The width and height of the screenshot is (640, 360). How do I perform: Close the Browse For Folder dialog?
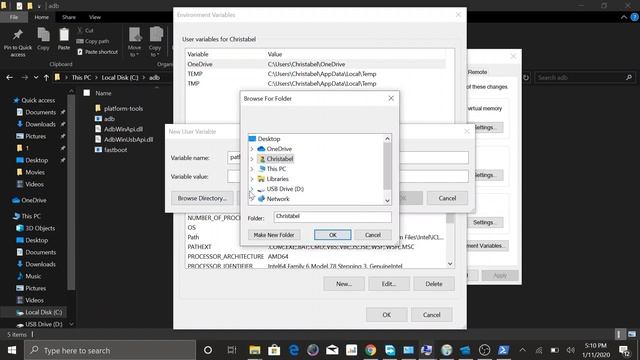point(391,98)
